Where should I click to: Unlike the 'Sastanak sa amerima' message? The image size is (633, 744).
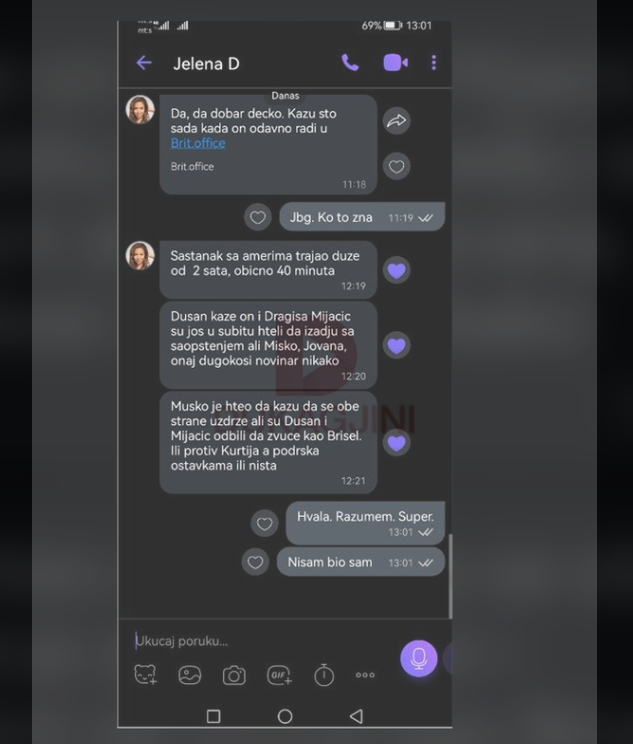[397, 270]
